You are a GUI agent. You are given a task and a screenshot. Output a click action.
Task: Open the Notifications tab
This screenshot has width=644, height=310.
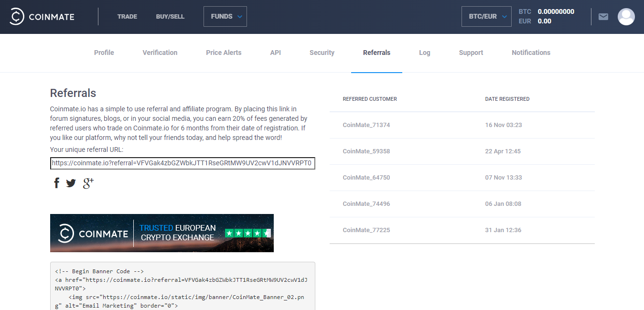click(531, 53)
